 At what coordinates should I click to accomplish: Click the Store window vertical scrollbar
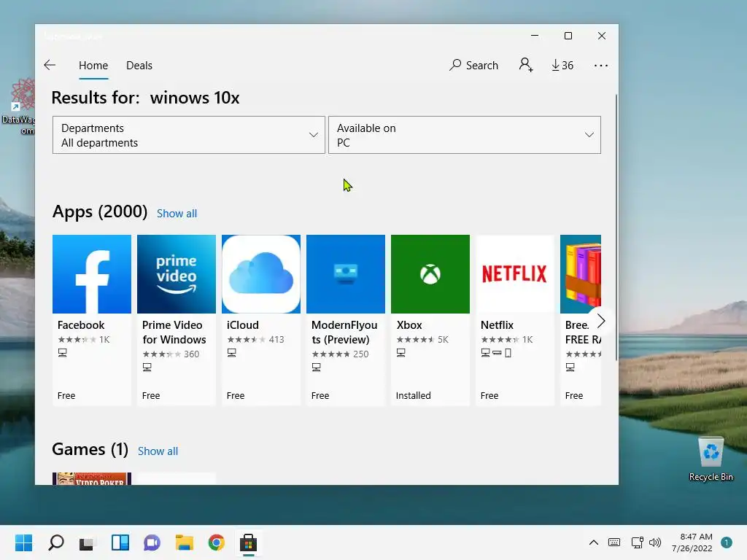(616, 227)
